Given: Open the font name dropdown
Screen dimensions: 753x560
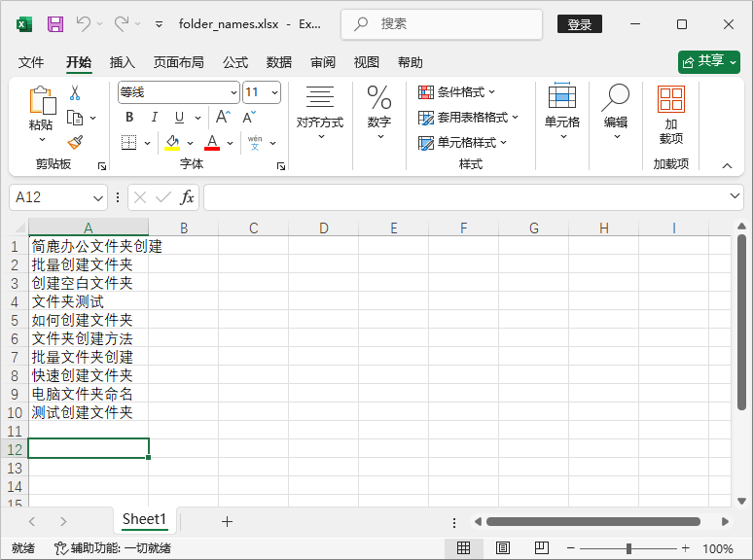Looking at the screenshot, I should click(x=233, y=92).
